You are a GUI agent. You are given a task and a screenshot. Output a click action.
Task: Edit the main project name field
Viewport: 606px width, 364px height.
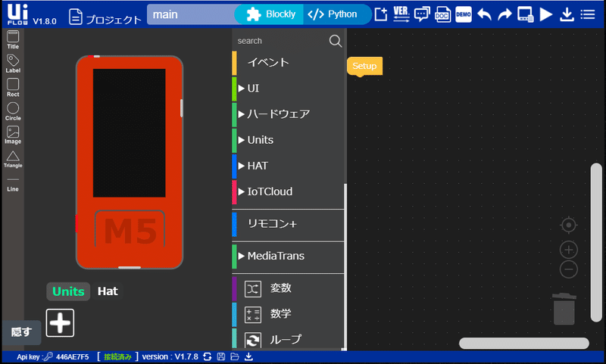pyautogui.click(x=192, y=14)
